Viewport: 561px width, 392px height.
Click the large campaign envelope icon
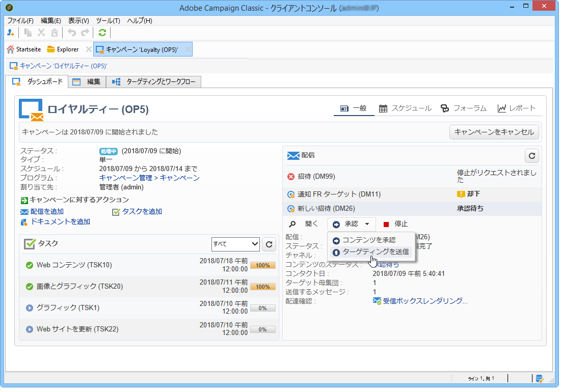pyautogui.click(x=32, y=109)
